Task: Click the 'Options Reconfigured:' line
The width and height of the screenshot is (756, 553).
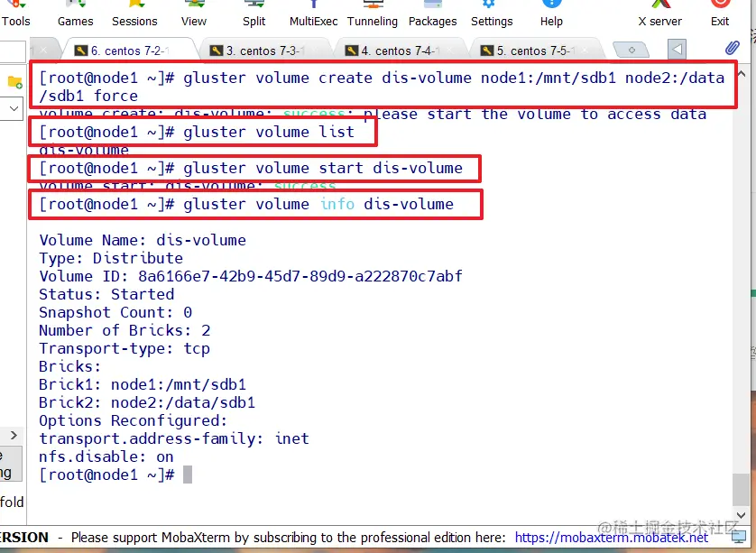Action: point(134,421)
